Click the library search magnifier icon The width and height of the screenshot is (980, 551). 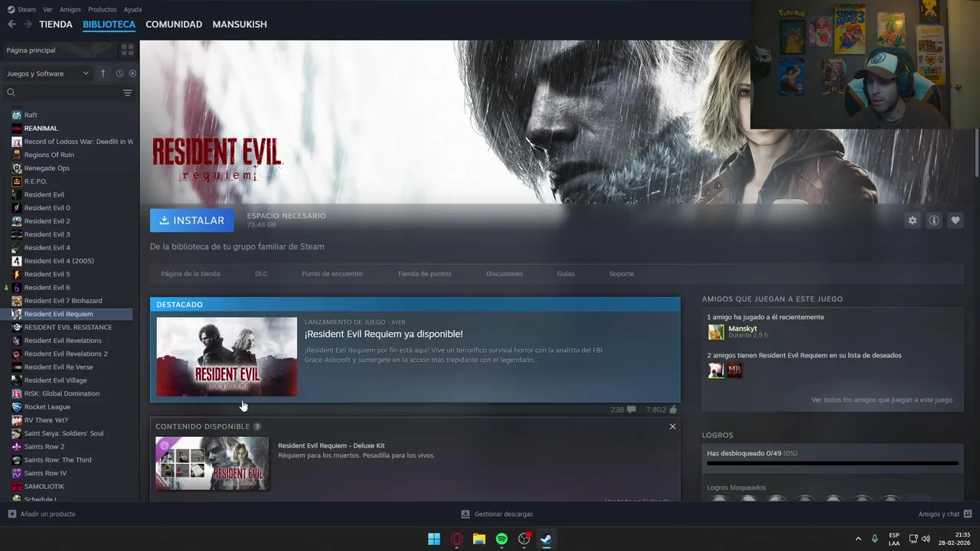11,93
